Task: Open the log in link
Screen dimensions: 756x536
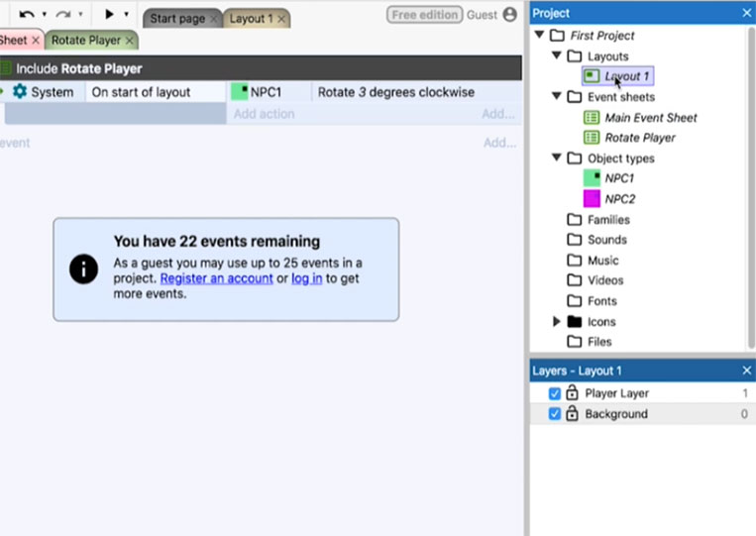Action: tap(306, 278)
